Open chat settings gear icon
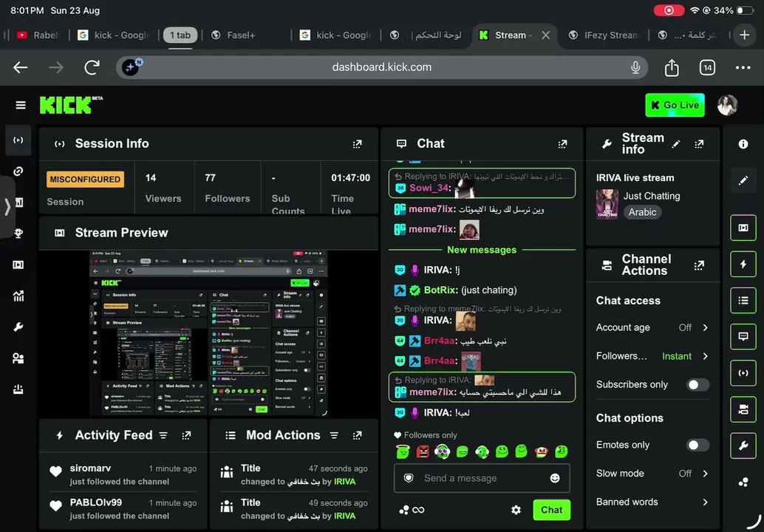This screenshot has height=532, width=764. pos(516,510)
